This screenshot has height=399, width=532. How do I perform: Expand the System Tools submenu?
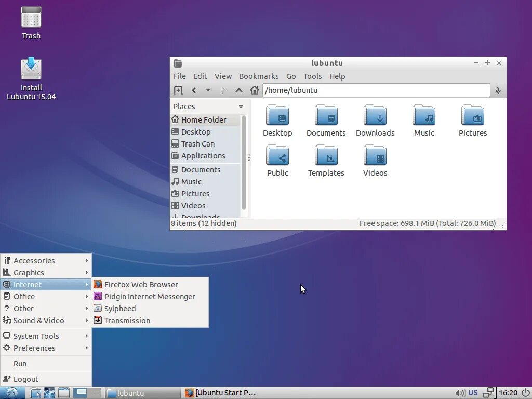pos(46,336)
